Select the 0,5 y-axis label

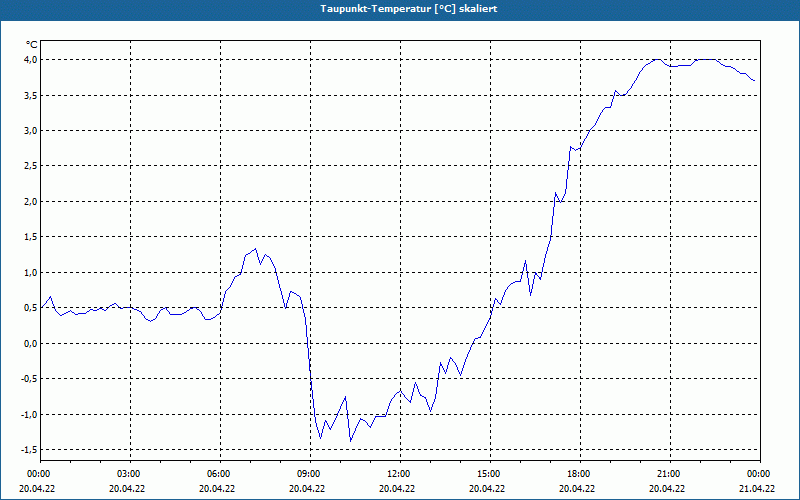coord(31,308)
